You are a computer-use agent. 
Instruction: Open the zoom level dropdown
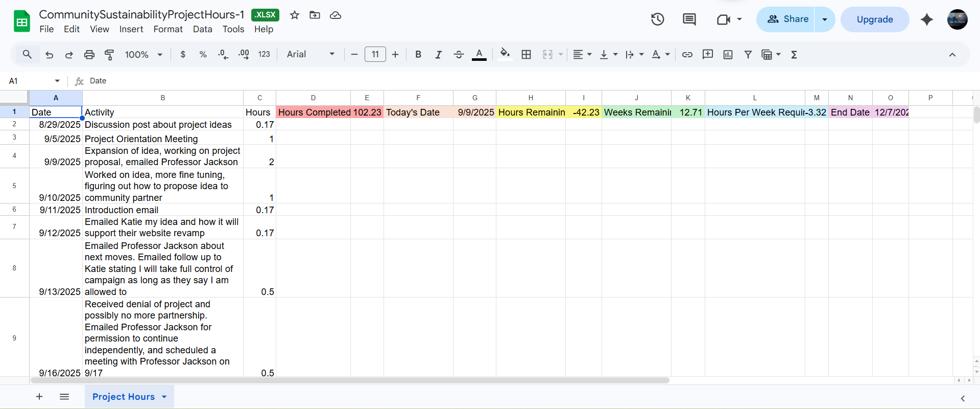click(x=144, y=55)
